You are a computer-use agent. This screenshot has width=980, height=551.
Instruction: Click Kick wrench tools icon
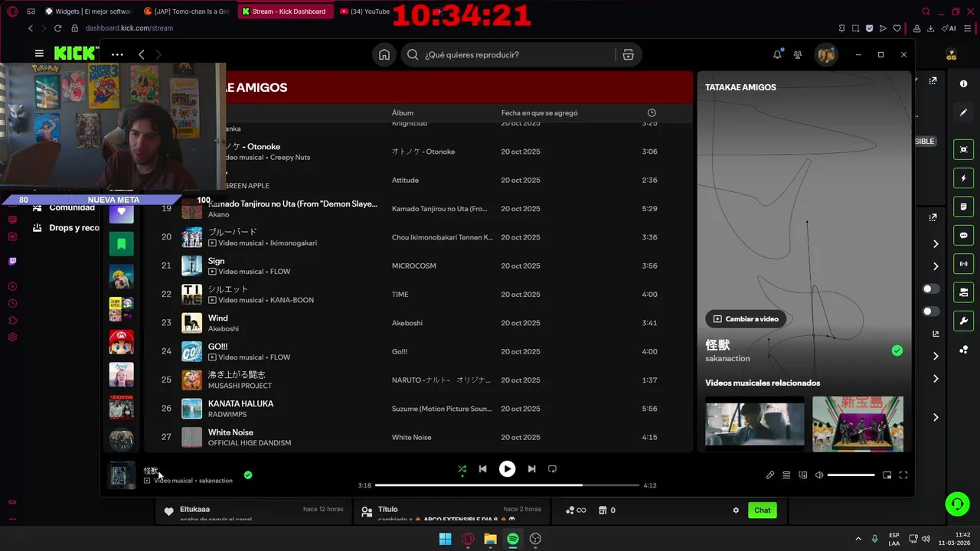pos(963,321)
